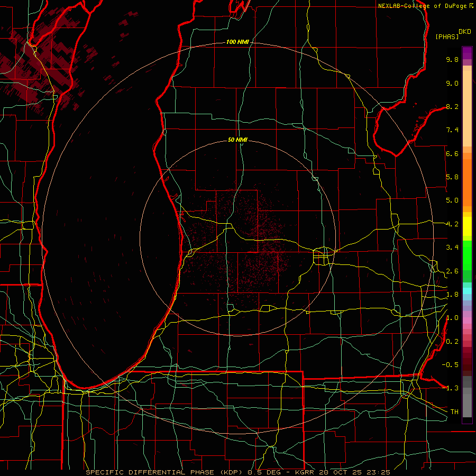The width and height of the screenshot is (476, 476).
Task: Click the 3.4 value on the color scale
Action: click(452, 248)
